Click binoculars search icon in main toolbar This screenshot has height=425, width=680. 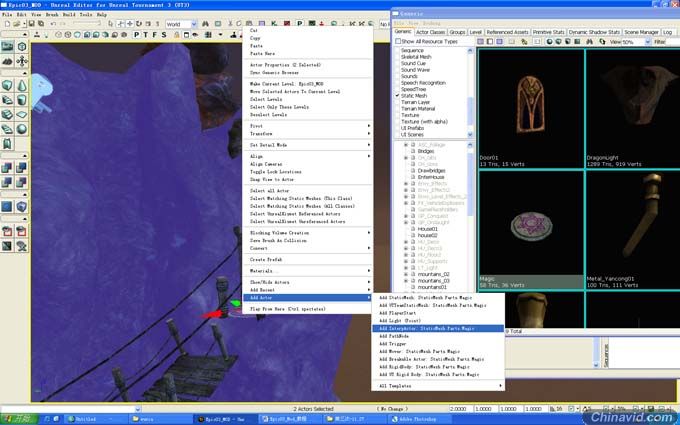205,24
